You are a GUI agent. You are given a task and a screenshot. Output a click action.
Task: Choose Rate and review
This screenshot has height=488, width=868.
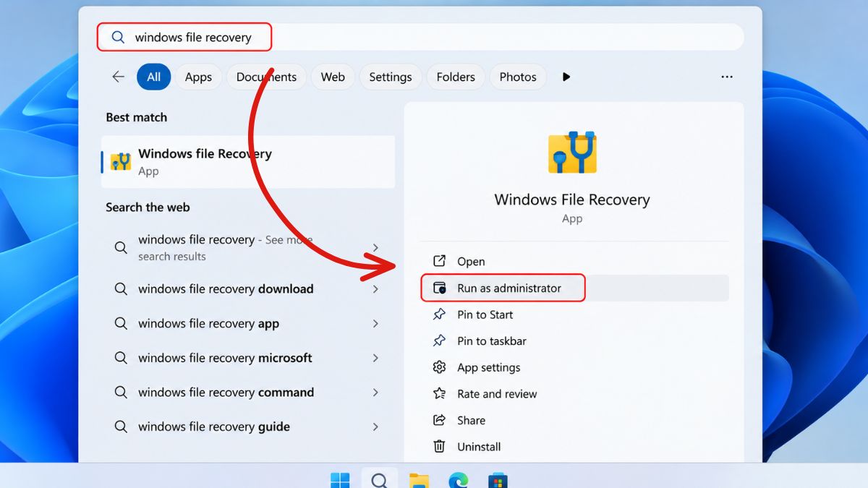575,394
